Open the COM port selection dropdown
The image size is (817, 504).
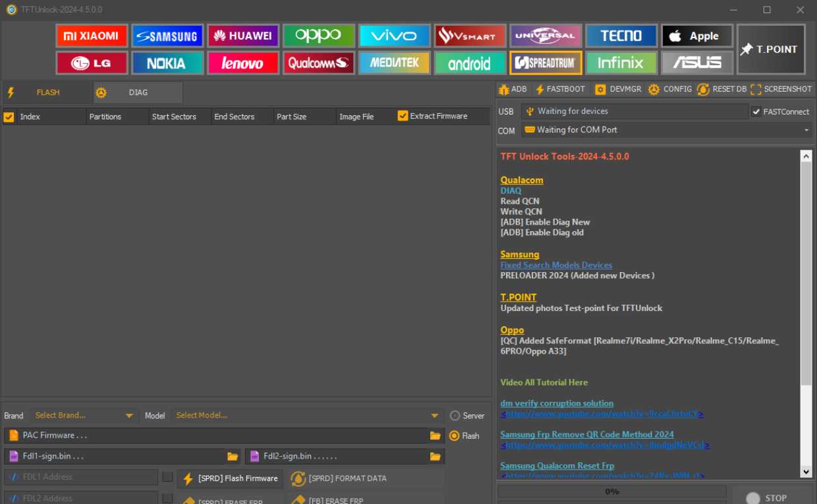click(805, 130)
